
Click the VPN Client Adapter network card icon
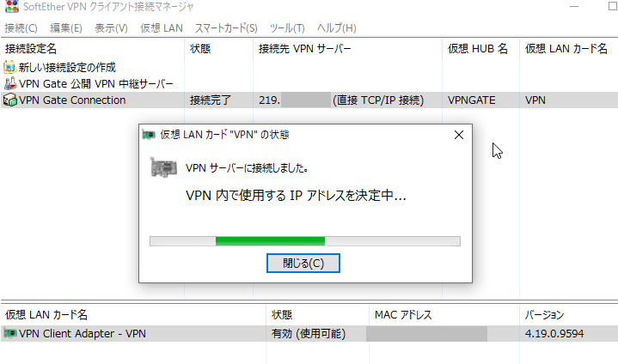[x=9, y=333]
